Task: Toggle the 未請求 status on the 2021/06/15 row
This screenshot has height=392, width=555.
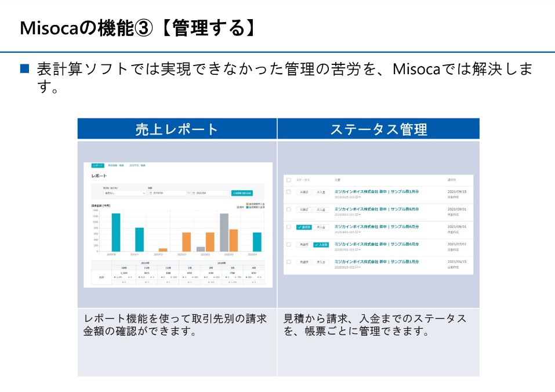Action: pos(304,262)
